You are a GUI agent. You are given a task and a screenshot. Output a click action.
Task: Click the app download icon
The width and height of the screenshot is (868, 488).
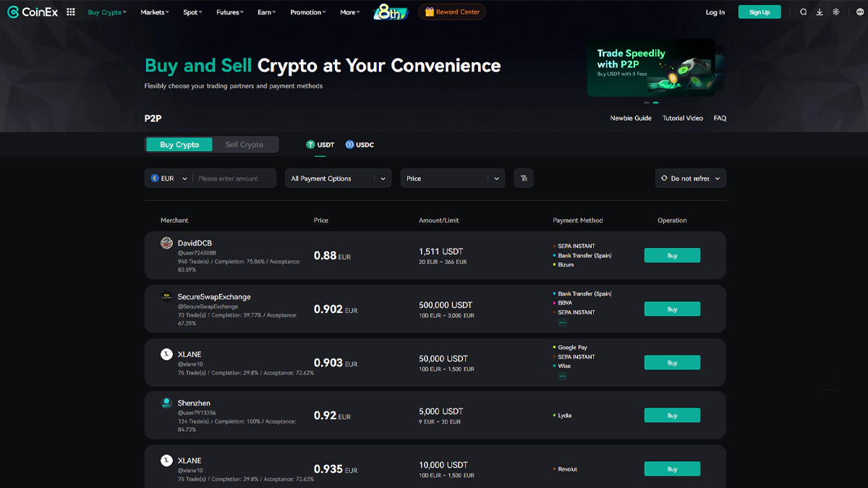pos(820,12)
